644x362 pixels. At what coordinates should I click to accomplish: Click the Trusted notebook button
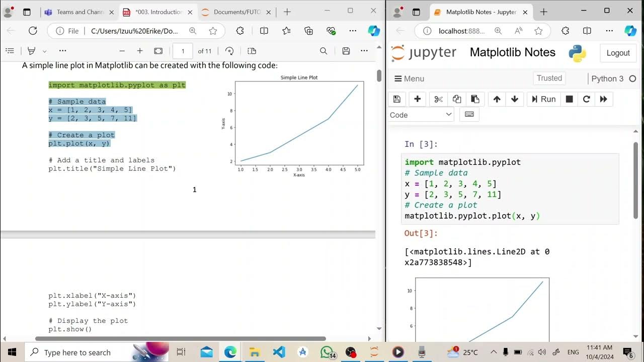pos(549,78)
